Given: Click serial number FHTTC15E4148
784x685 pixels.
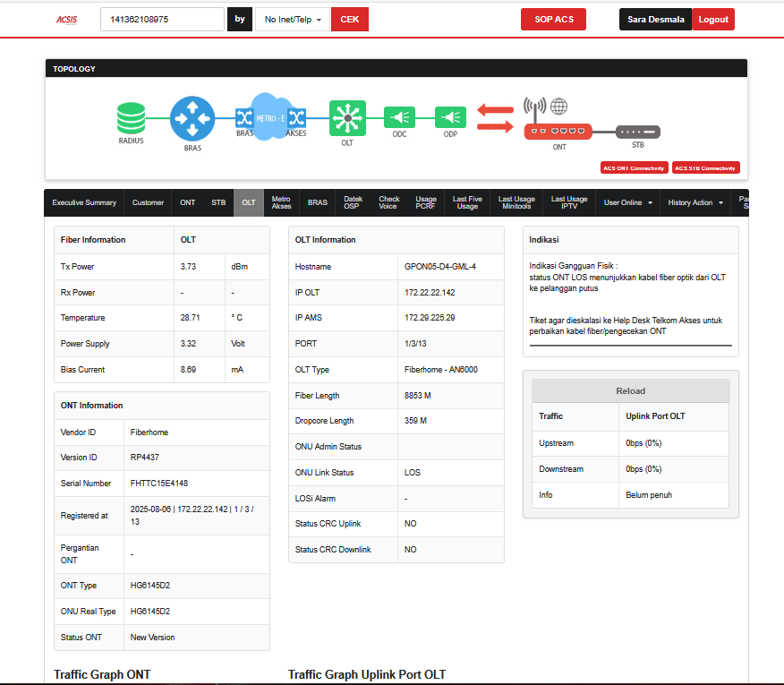Looking at the screenshot, I should 159,484.
